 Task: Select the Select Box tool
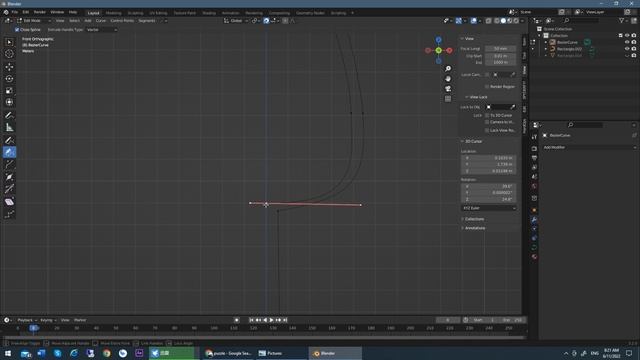pos(9,42)
